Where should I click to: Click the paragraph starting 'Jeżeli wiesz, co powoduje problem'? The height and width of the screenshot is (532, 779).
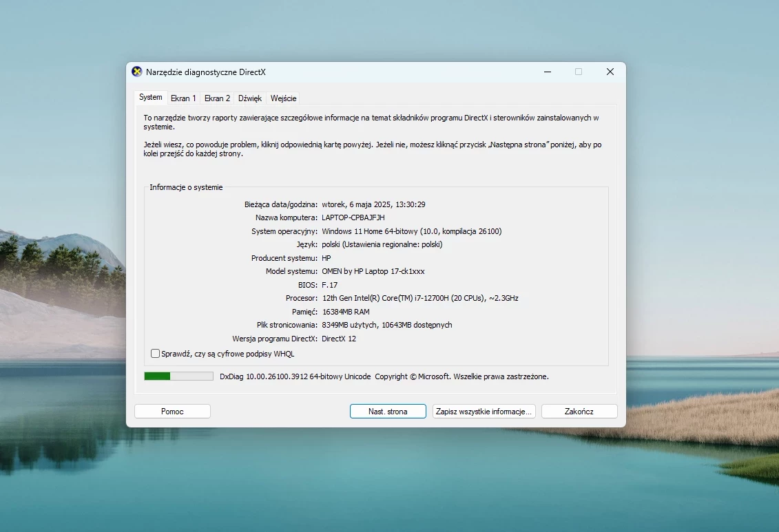point(373,149)
